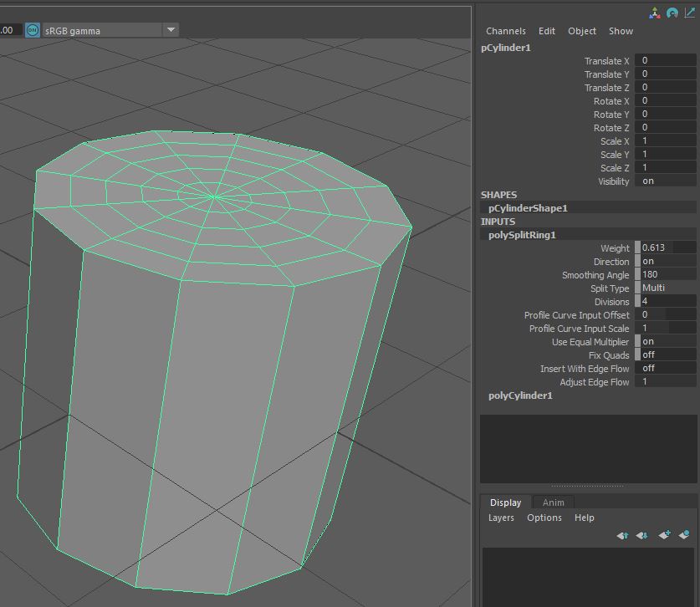
Task: Click the circular blue icon above Channel Box
Action: click(x=672, y=13)
